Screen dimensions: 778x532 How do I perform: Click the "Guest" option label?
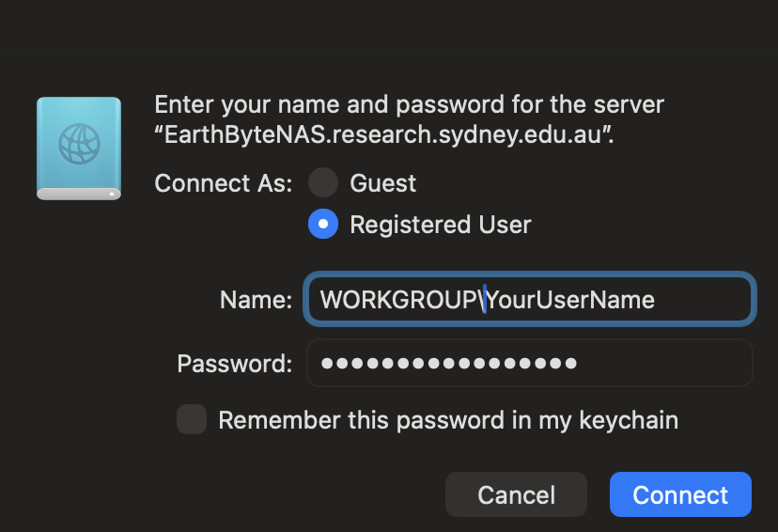(382, 182)
